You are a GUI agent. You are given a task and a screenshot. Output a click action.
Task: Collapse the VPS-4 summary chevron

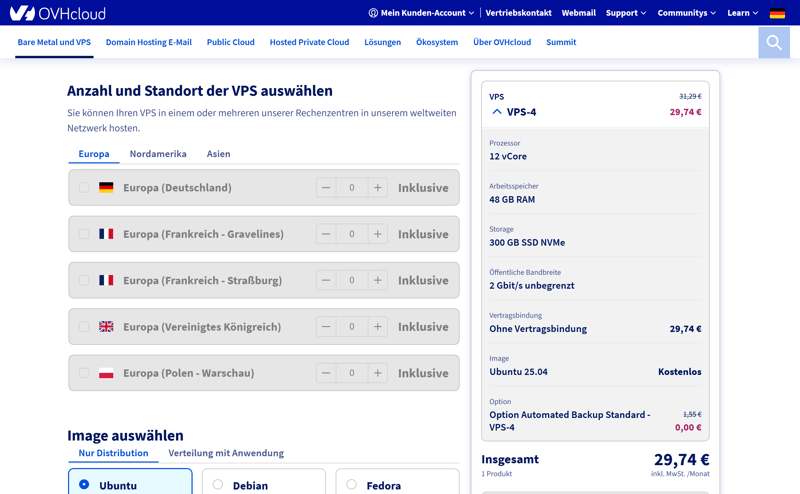(x=497, y=112)
